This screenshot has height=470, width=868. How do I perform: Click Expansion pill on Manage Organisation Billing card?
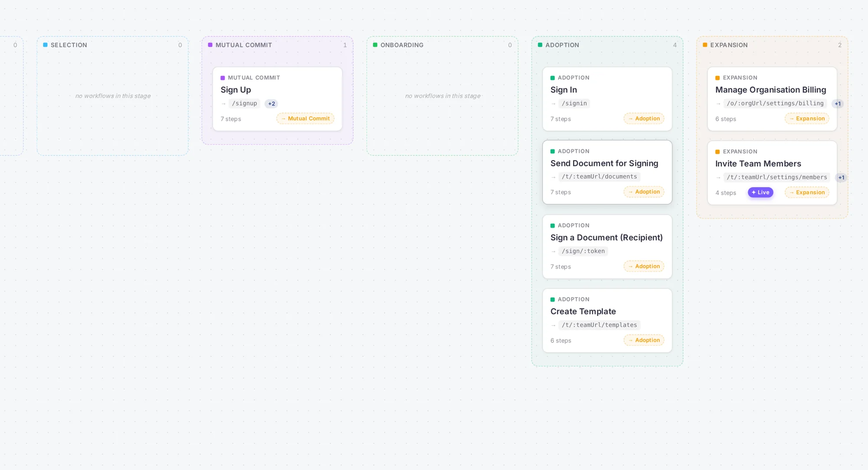[807, 119]
